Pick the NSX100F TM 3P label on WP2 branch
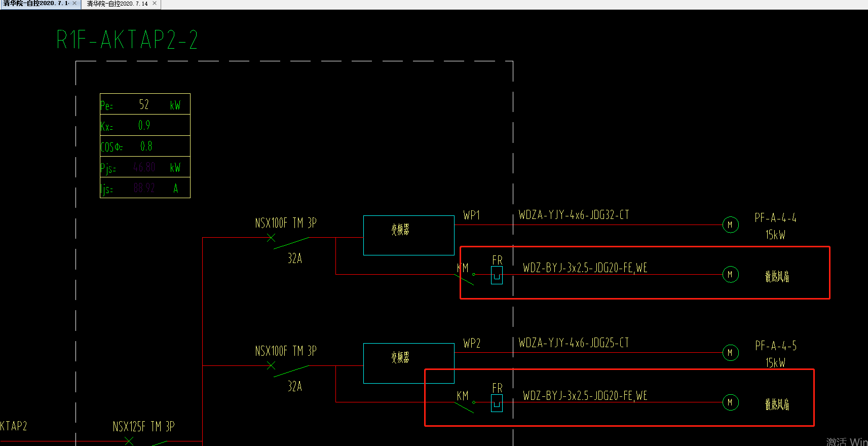Screen dimensions: 868x446 click(x=286, y=351)
